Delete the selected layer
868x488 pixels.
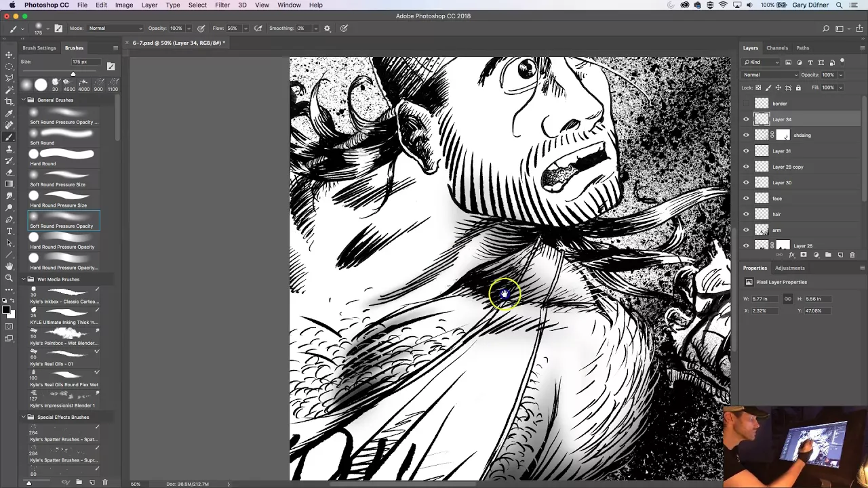coord(852,255)
